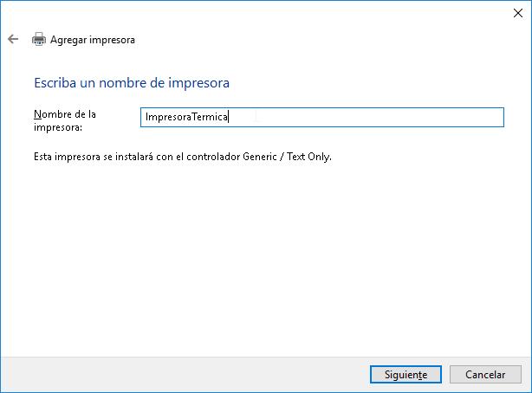Viewport: 532px width, 393px height.
Task: Click the 'Generic / Text Only' driver text
Action: (x=286, y=157)
